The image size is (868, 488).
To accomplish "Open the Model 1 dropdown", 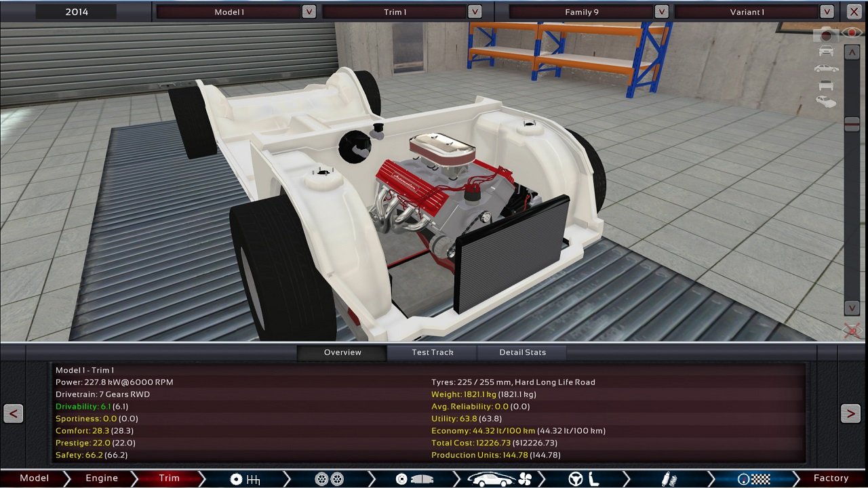I will point(309,12).
